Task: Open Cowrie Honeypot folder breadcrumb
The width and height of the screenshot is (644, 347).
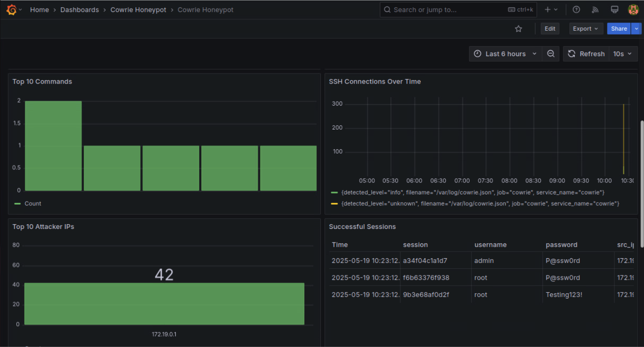Action: [x=138, y=10]
